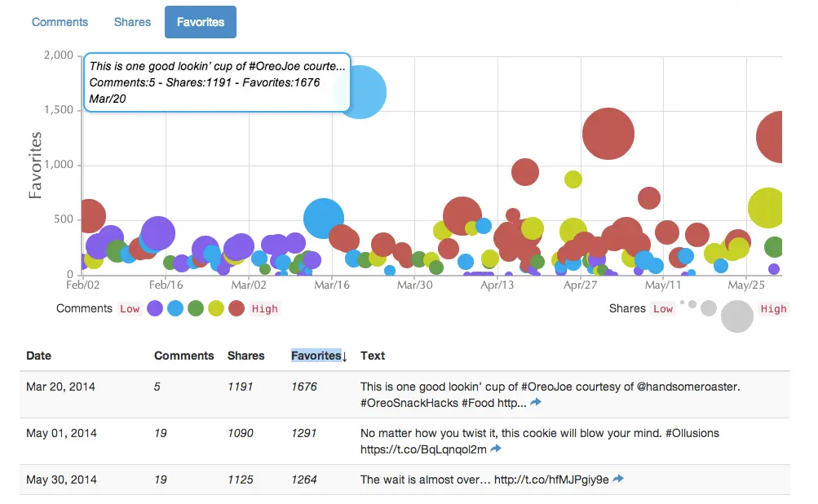Viewport: 818px width, 504px height.
Task: Select the large blue bubble beside tooltip
Action: click(360, 92)
